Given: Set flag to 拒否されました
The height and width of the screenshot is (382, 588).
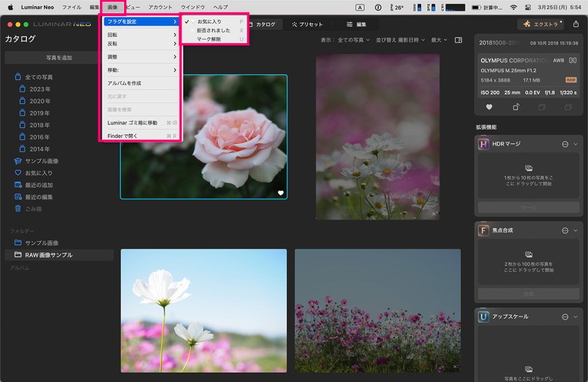Looking at the screenshot, I should (214, 30).
